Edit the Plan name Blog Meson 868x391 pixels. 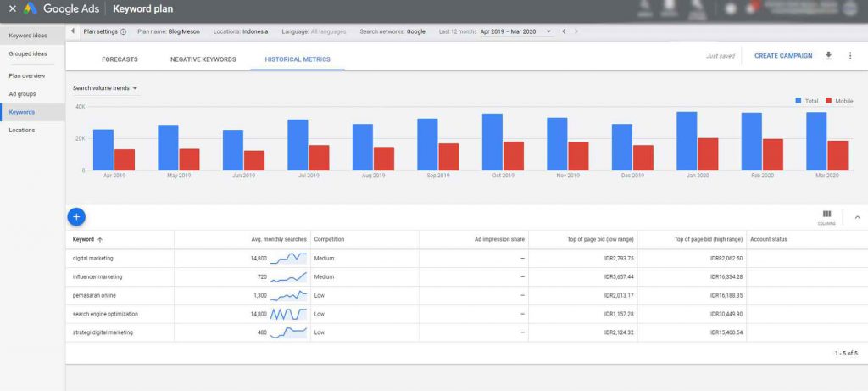point(169,31)
